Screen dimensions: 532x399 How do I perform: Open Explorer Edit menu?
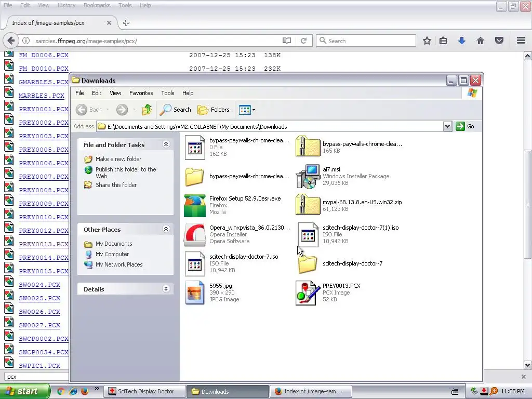[x=97, y=93]
